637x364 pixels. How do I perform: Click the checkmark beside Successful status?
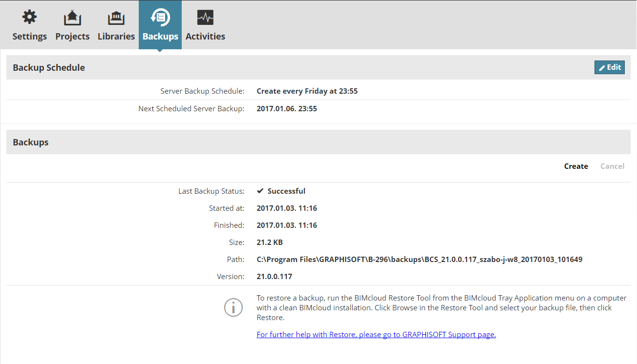coord(260,190)
